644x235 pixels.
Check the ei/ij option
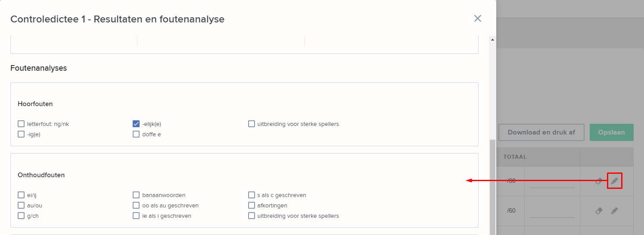(21, 195)
